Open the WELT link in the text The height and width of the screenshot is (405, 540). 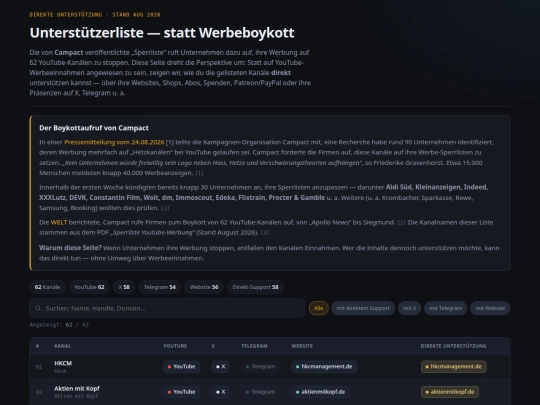click(59, 222)
